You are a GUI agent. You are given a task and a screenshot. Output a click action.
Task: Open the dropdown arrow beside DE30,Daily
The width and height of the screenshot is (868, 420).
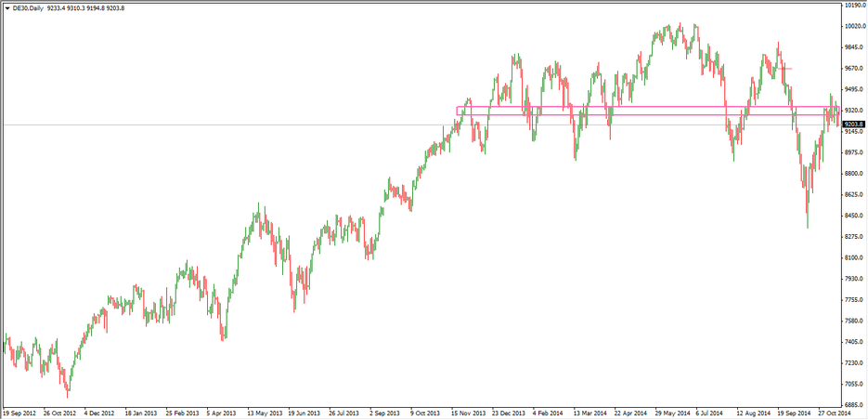pyautogui.click(x=6, y=8)
